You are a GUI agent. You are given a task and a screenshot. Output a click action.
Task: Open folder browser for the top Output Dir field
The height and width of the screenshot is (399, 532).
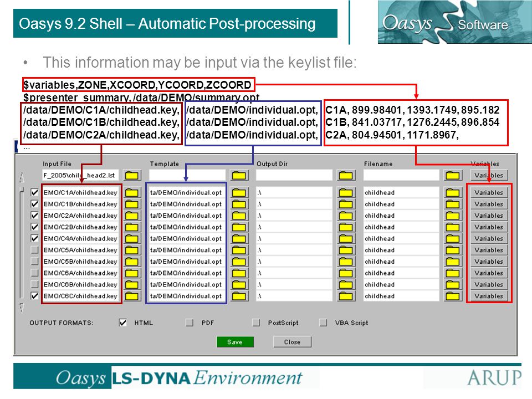pos(346,176)
